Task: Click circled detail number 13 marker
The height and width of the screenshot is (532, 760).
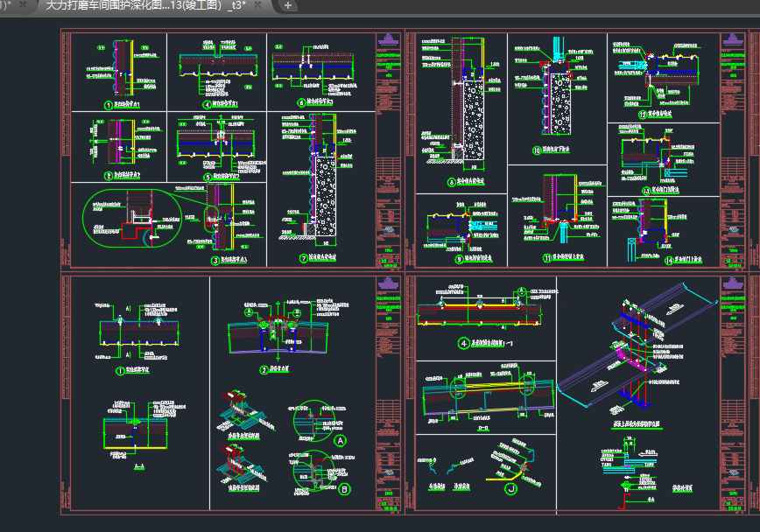Action: tap(645, 190)
